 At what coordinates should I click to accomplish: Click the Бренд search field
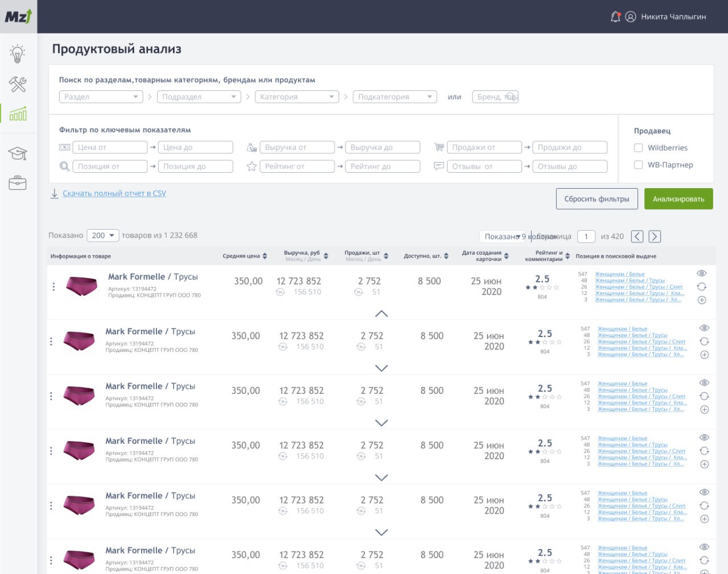[x=495, y=97]
